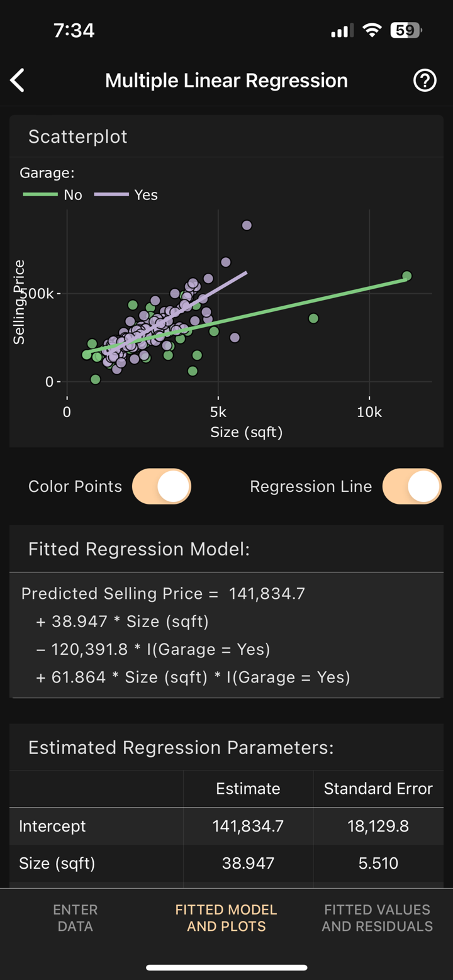Tap the clock showing 7:34

(75, 30)
